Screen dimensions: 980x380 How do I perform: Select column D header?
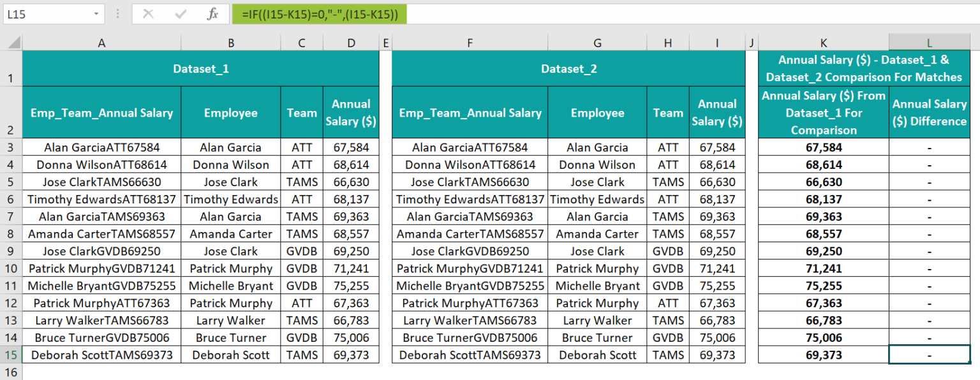coord(351,43)
